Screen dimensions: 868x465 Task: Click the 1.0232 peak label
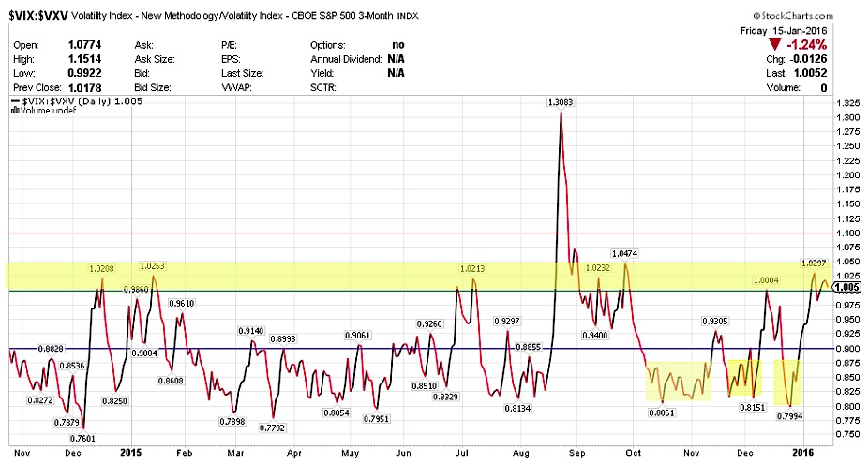coord(598,267)
